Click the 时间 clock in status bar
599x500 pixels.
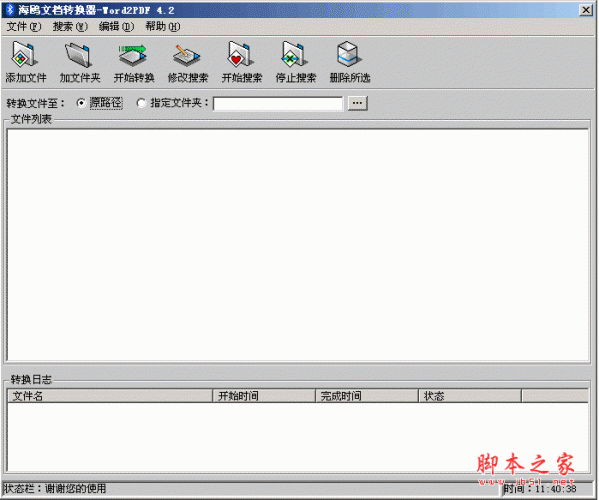click(x=539, y=489)
